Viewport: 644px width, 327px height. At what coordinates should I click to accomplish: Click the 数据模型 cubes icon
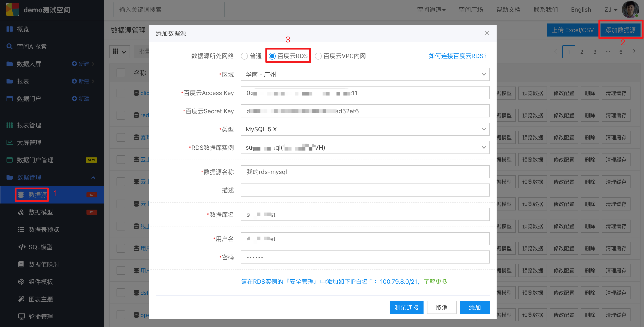point(21,212)
